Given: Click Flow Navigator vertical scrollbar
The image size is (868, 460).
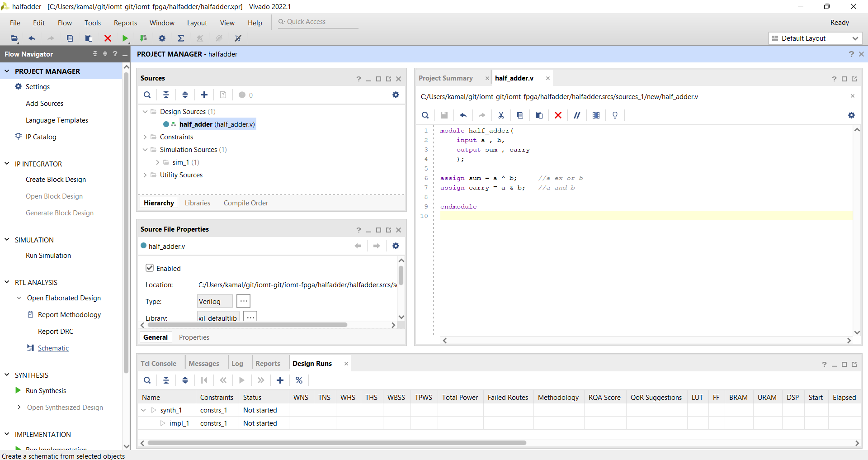Looking at the screenshot, I should (126, 222).
